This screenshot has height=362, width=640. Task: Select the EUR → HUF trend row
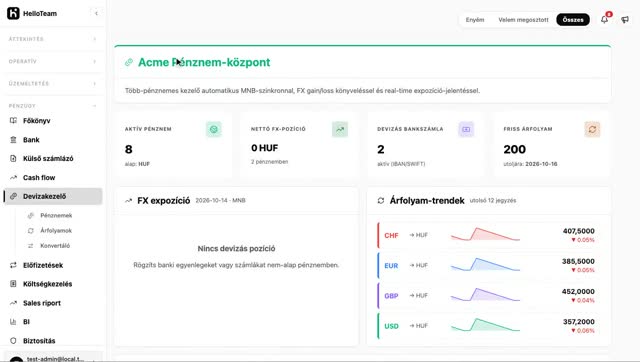point(488,265)
